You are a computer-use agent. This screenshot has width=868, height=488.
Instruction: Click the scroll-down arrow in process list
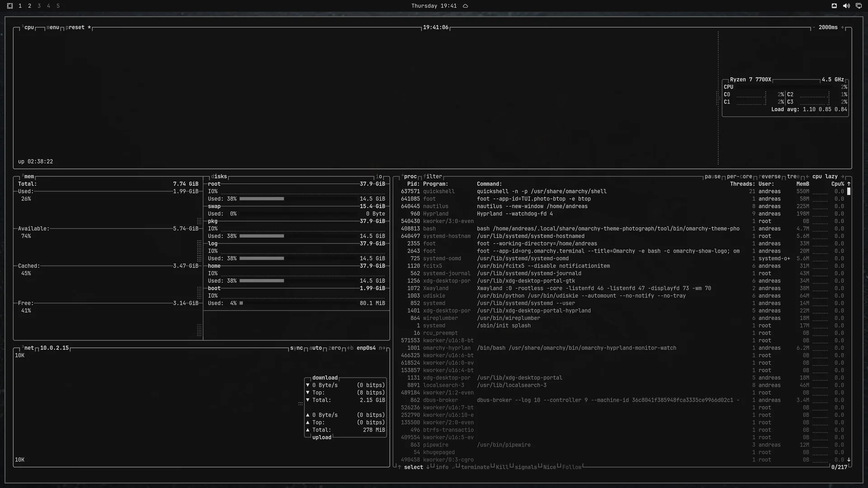[x=849, y=460]
